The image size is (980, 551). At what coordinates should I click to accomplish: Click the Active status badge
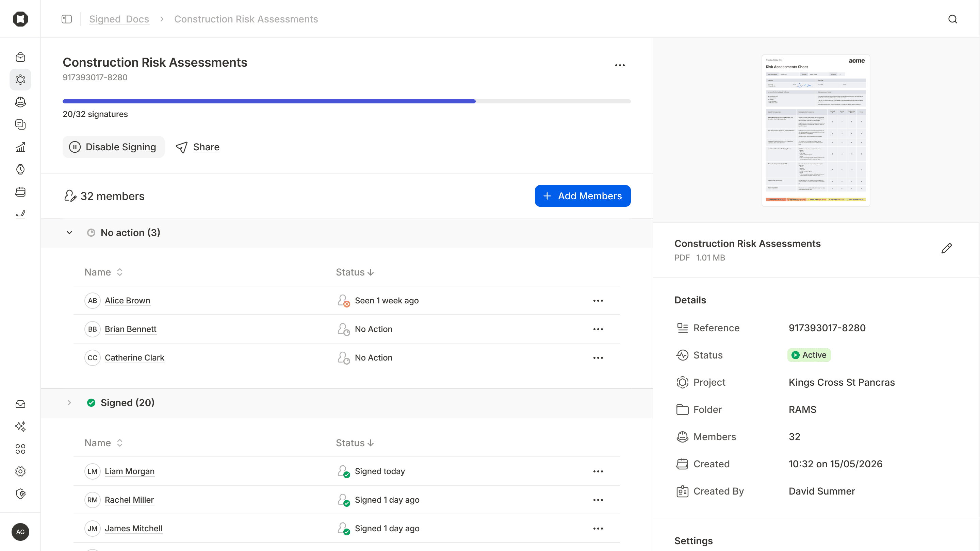(x=809, y=355)
